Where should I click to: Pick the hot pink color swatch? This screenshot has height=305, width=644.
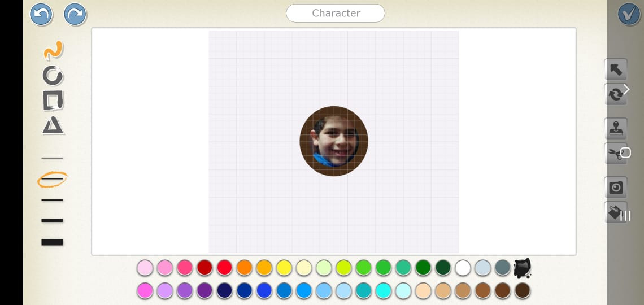point(185,268)
